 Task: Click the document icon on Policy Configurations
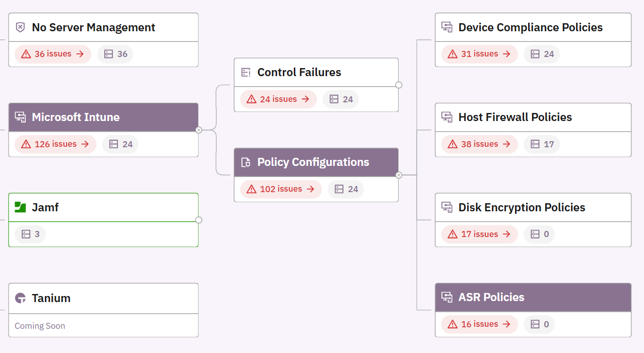245,162
